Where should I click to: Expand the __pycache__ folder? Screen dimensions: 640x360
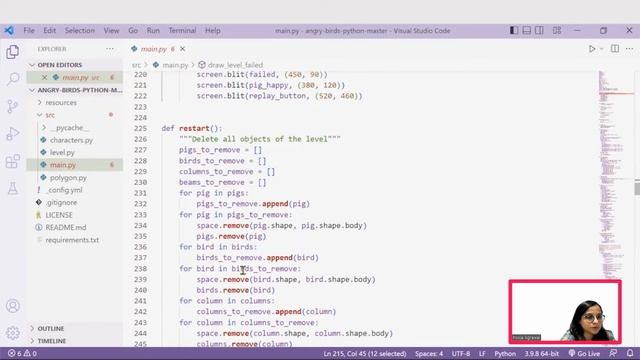[68, 128]
